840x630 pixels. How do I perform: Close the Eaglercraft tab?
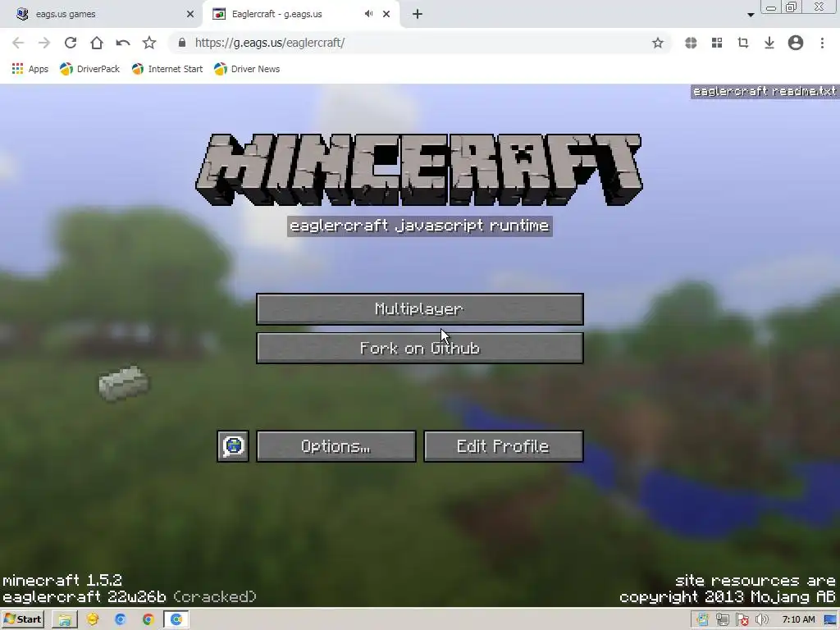(x=386, y=14)
